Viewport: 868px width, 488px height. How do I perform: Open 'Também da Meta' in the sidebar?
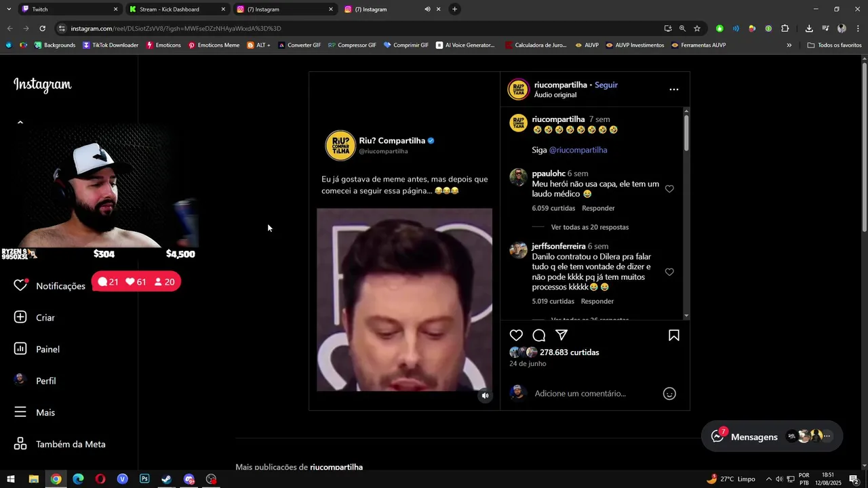pos(60,445)
